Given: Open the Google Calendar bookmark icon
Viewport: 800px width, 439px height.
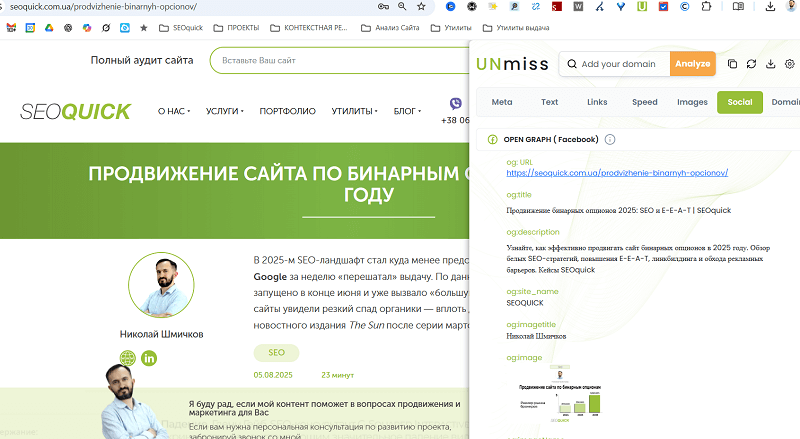Looking at the screenshot, I should pyautogui.click(x=30, y=28).
